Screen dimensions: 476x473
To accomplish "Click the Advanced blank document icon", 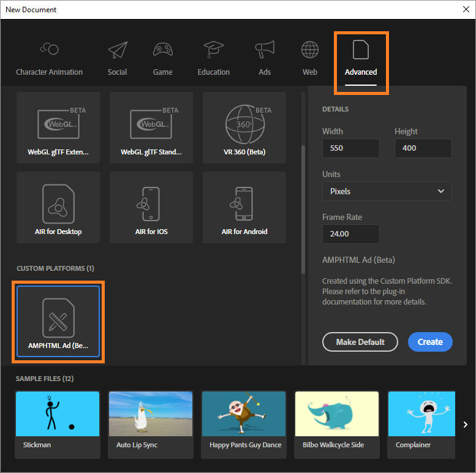I will (x=361, y=50).
